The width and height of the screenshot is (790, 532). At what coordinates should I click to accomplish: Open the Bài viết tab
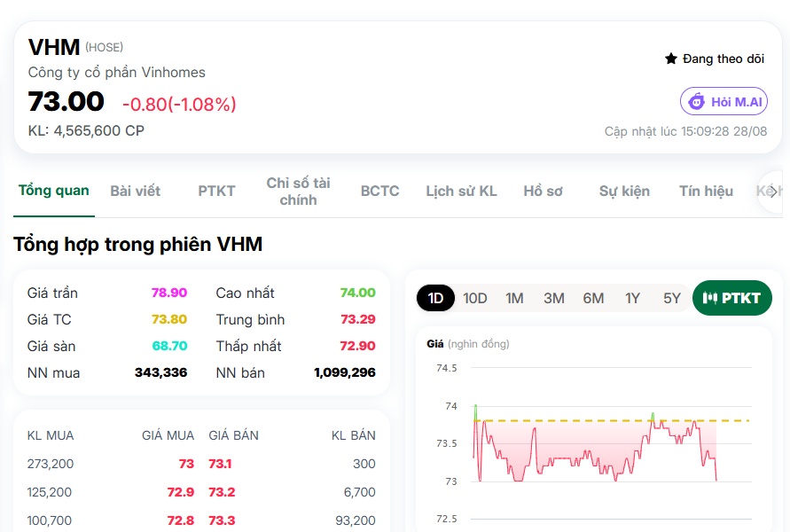(135, 192)
